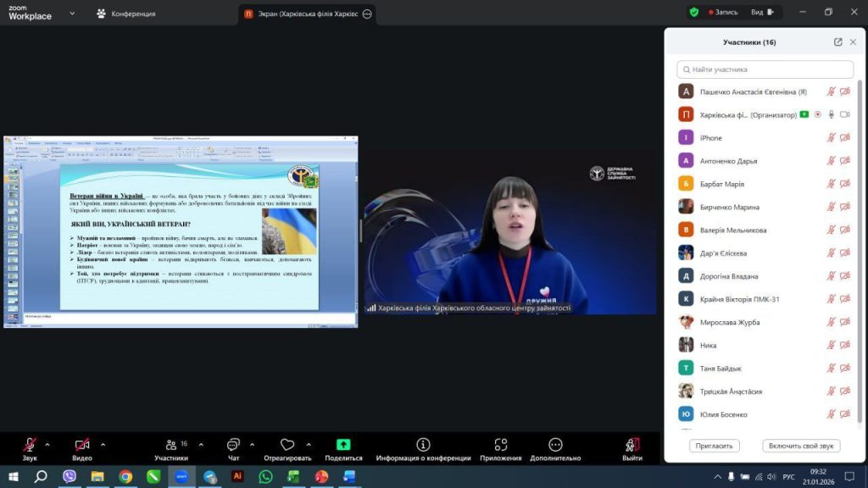Click the Пригласить button

point(715,446)
